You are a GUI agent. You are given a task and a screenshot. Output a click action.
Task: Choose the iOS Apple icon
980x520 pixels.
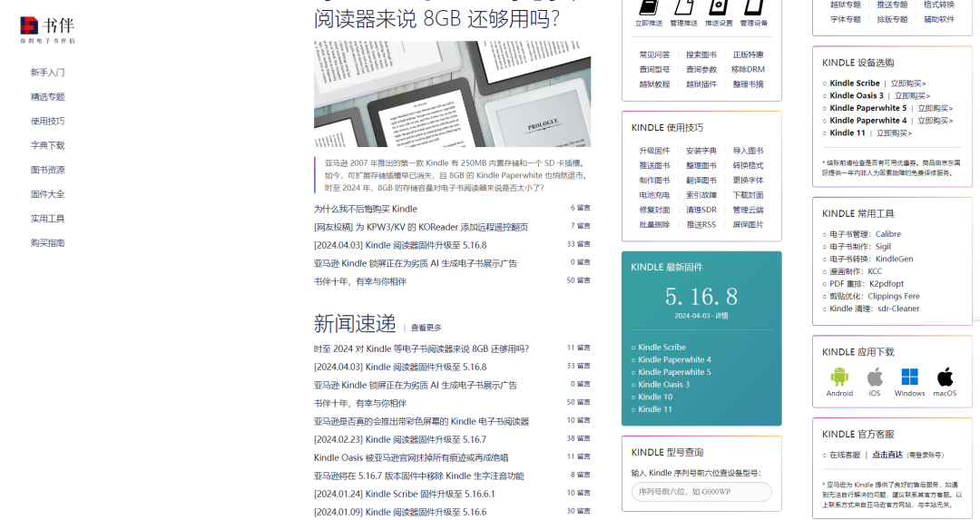pos(875,377)
